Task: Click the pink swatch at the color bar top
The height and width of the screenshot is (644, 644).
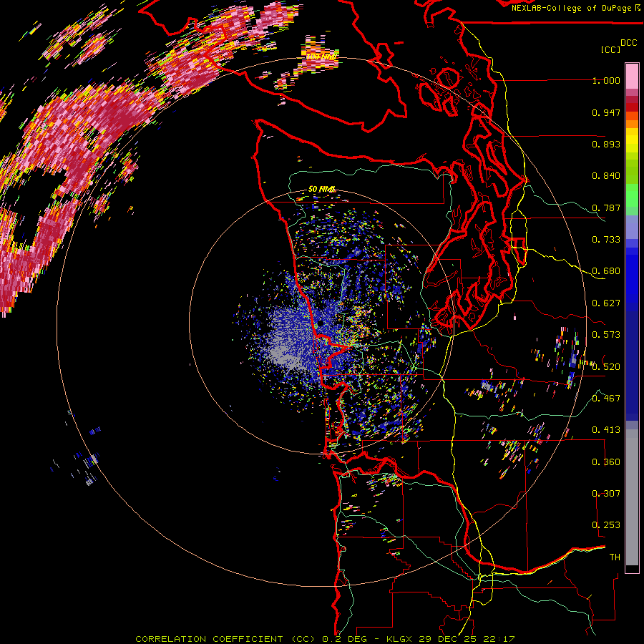Action: tap(632, 76)
